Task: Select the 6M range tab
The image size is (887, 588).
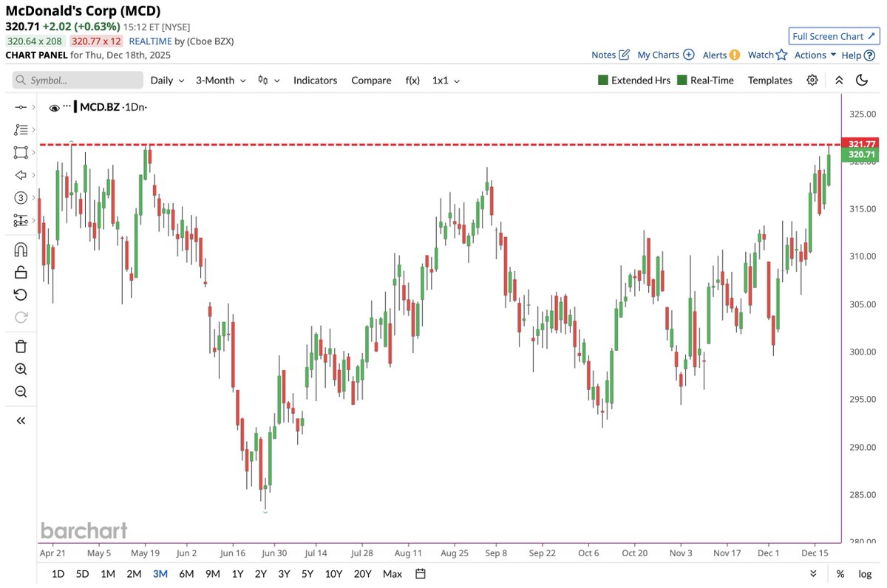Action: pyautogui.click(x=186, y=573)
